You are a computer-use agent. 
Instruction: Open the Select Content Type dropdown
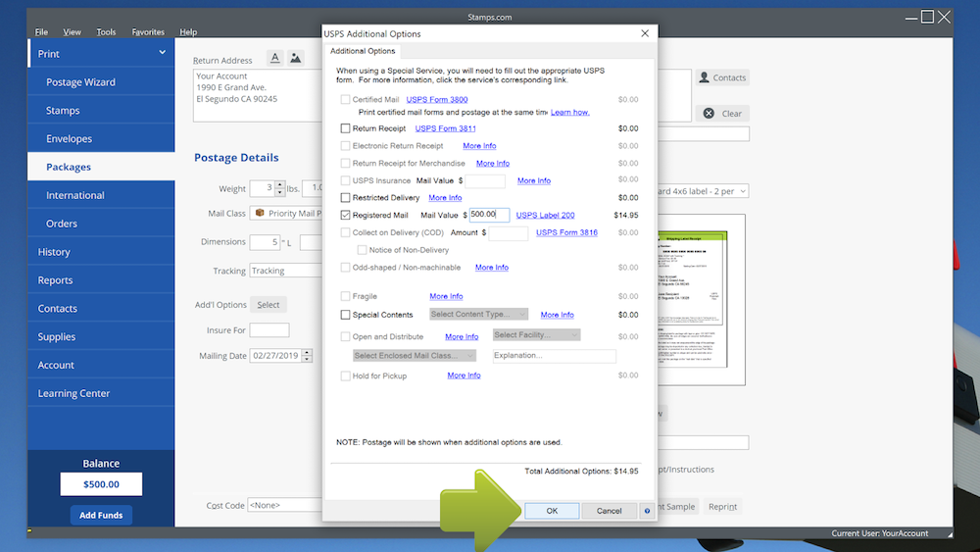coord(479,314)
